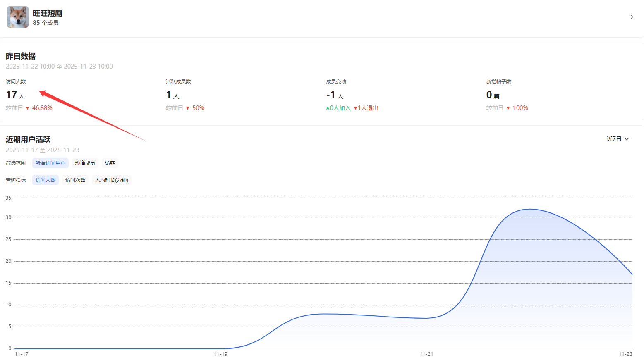Click the 旺旺短剧 channel name
Viewport: 644px width, 360px height.
tap(48, 13)
